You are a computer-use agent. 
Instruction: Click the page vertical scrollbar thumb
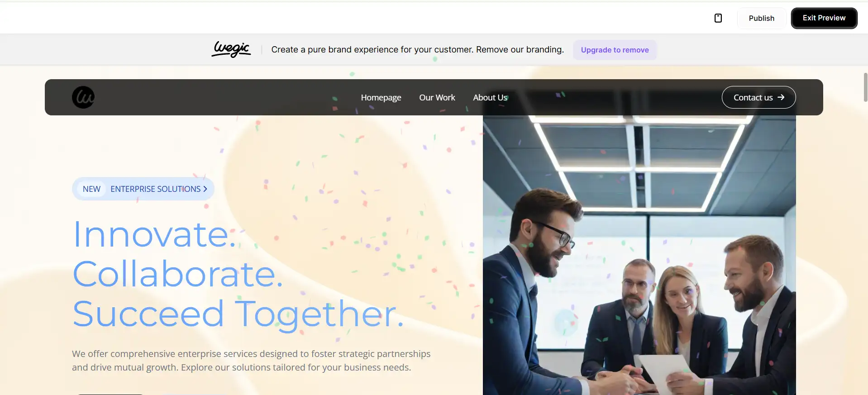click(865, 87)
